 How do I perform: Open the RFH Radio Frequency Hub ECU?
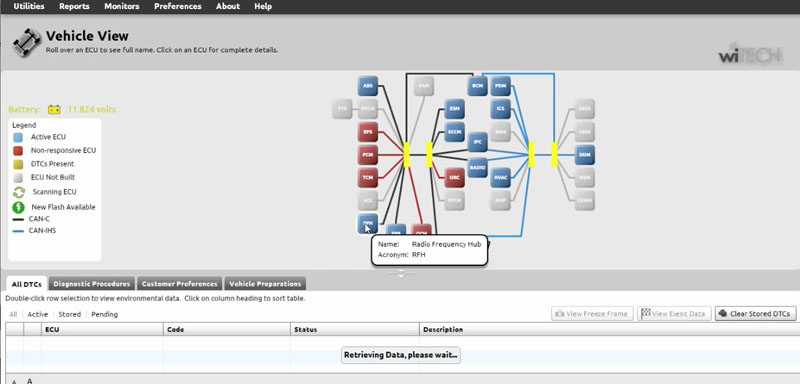[x=367, y=223]
